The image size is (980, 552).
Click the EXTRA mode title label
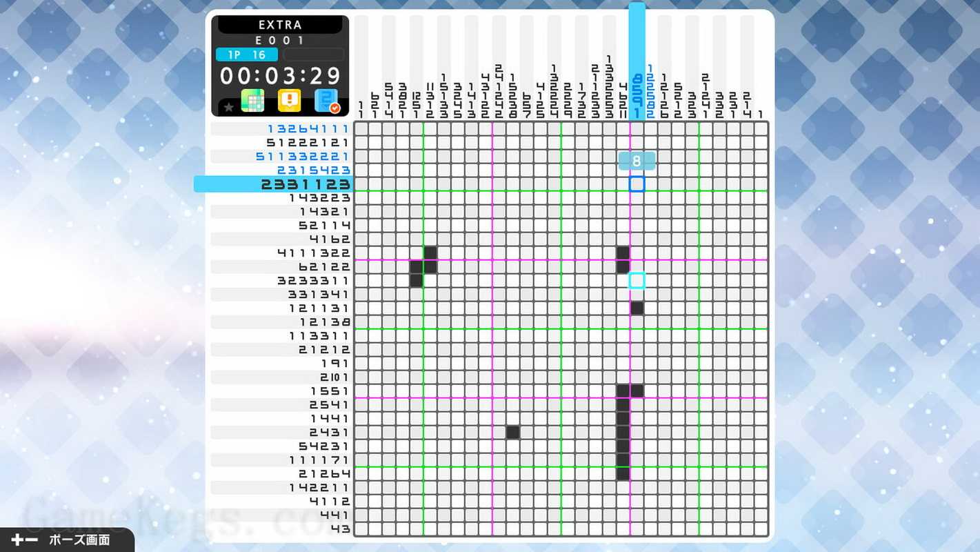click(280, 25)
